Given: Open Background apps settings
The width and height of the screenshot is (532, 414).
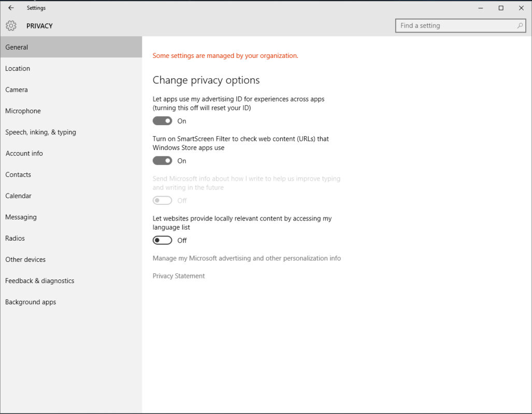Looking at the screenshot, I should [x=71, y=302].
